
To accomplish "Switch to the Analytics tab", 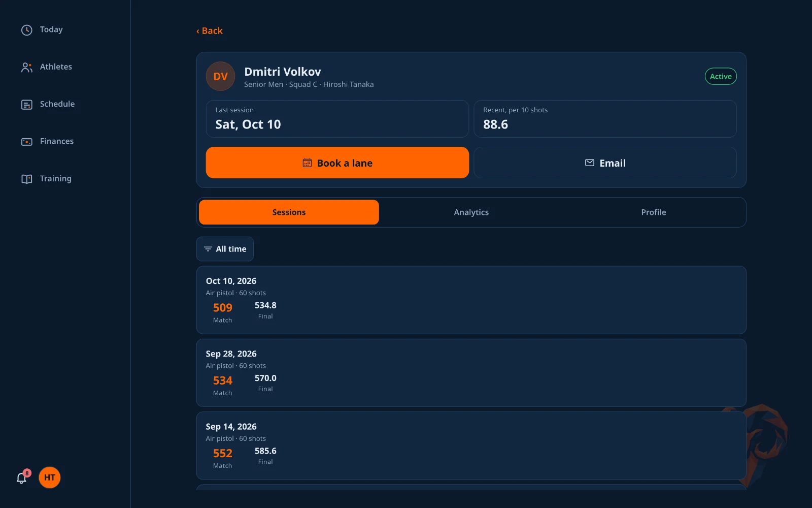I will (471, 212).
